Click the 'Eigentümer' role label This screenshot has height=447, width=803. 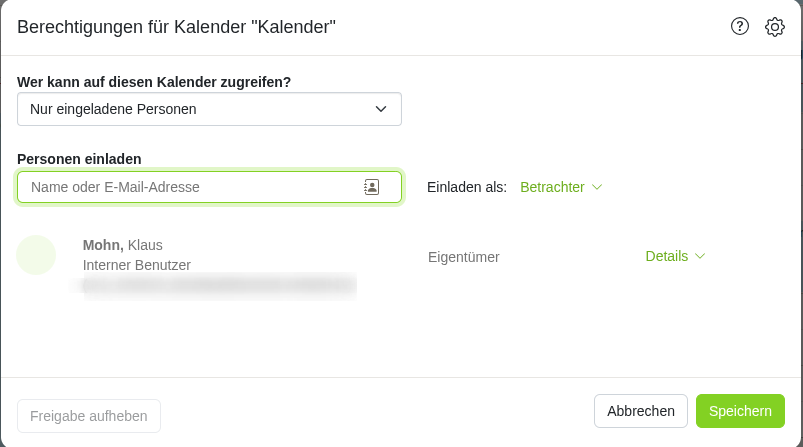click(x=463, y=257)
